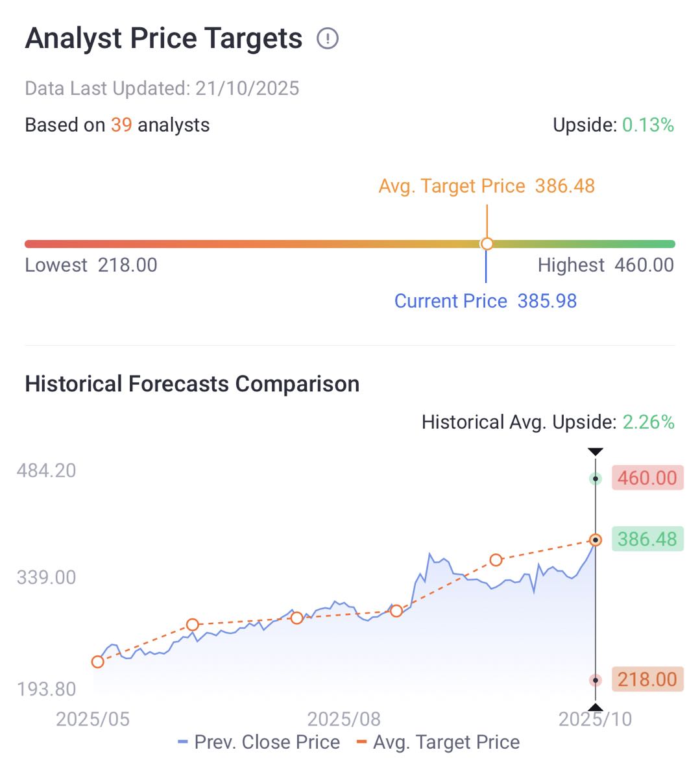Screen dimensions: 700x776
Task: Click the first orange data point on chart
Action: coord(98,662)
